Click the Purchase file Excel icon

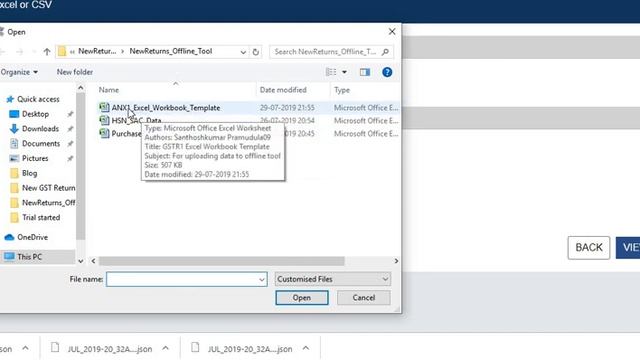tap(104, 133)
